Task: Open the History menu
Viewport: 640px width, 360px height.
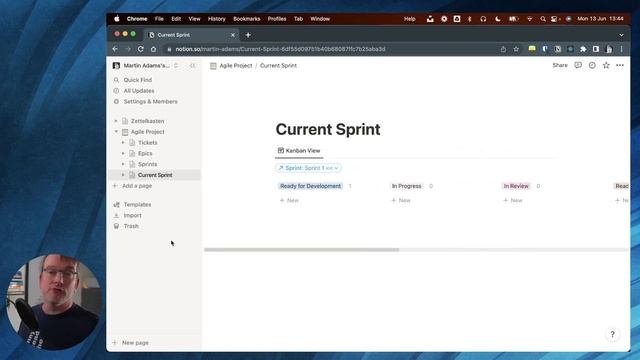Action: [217, 19]
